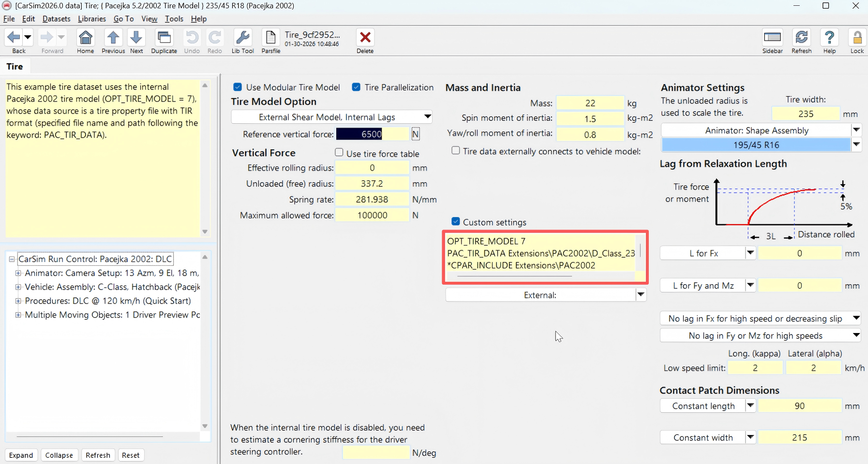Open the 195/45 R16 dataset dropdown arrow
Image resolution: width=868 pixels, height=464 pixels.
[856, 145]
